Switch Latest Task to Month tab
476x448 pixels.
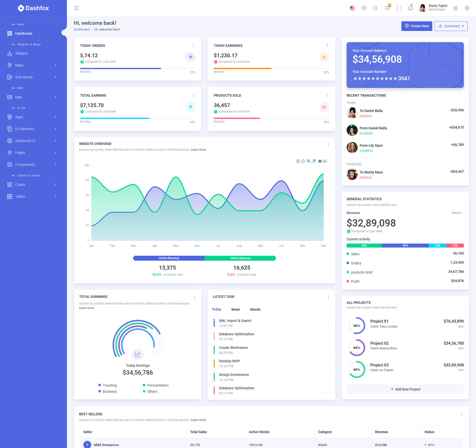click(255, 309)
